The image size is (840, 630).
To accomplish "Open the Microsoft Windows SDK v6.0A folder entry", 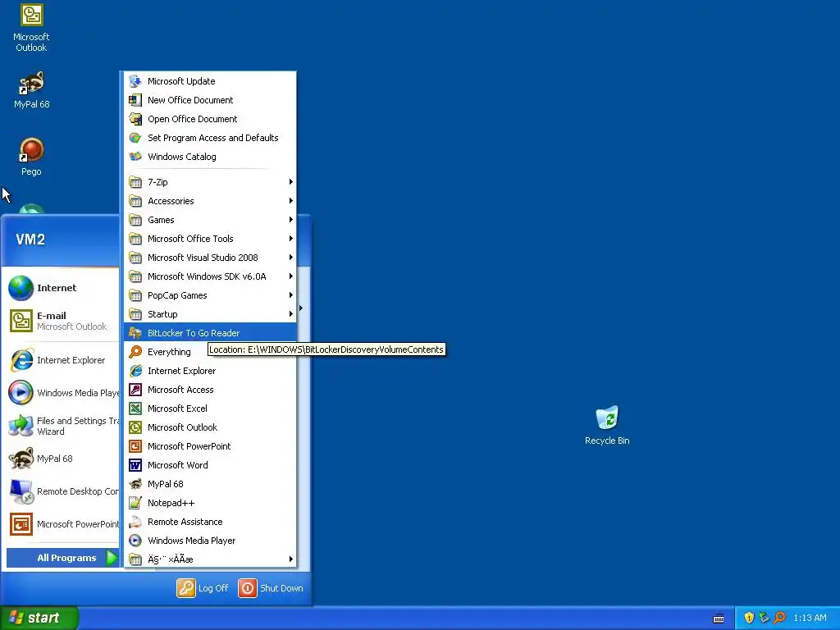I will click(210, 276).
